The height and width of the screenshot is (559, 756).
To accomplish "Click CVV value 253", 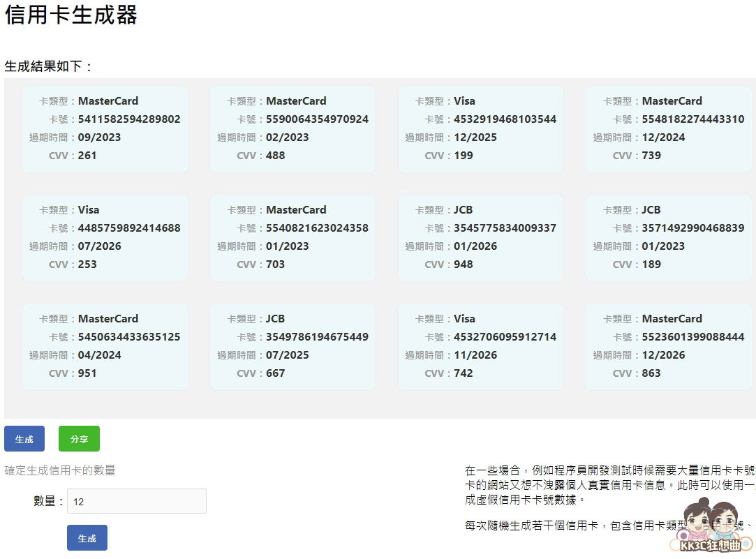I will point(87,264).
